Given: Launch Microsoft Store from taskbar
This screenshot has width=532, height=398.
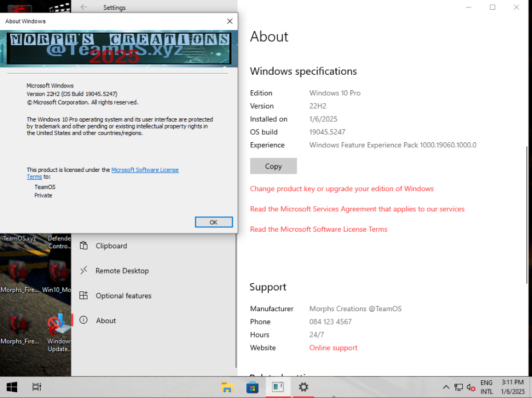Looking at the screenshot, I should (x=253, y=387).
